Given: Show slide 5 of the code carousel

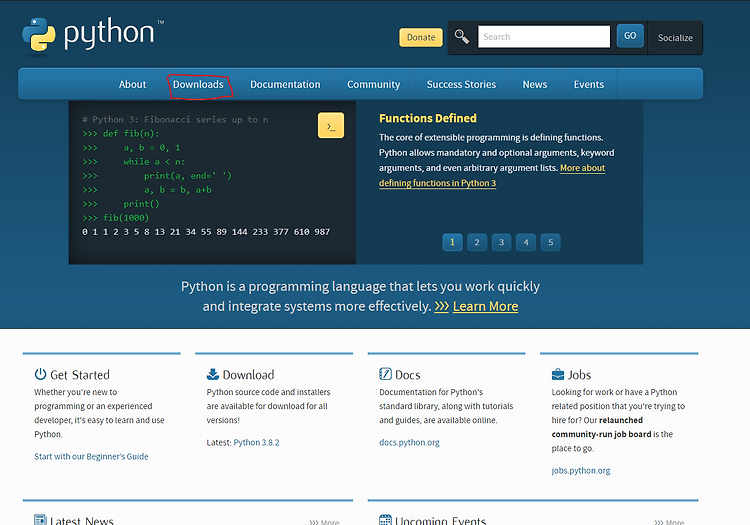Looking at the screenshot, I should tap(551, 242).
